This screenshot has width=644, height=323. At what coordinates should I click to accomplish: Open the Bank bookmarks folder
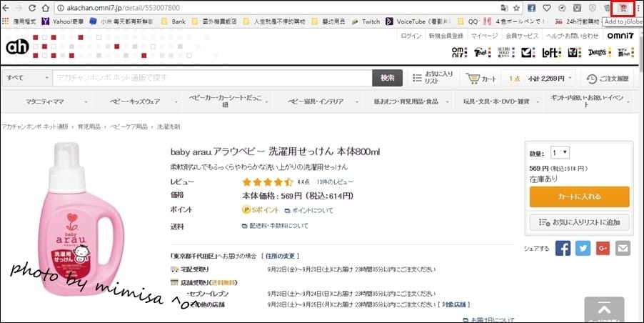pyautogui.click(x=173, y=21)
